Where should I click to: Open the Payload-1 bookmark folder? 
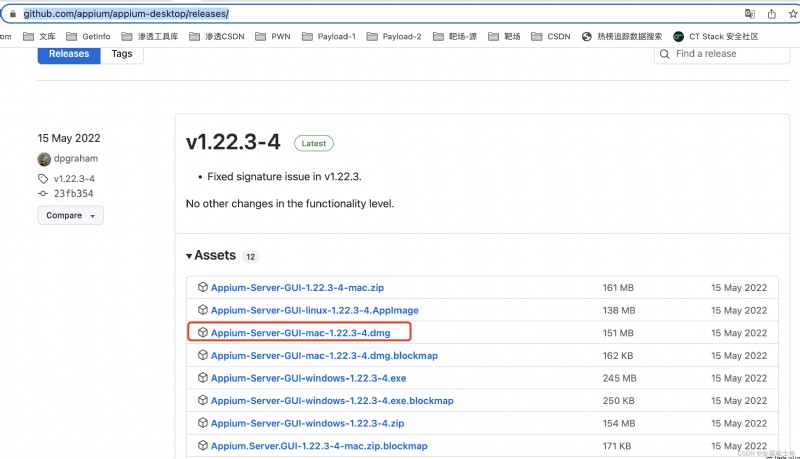(x=329, y=36)
